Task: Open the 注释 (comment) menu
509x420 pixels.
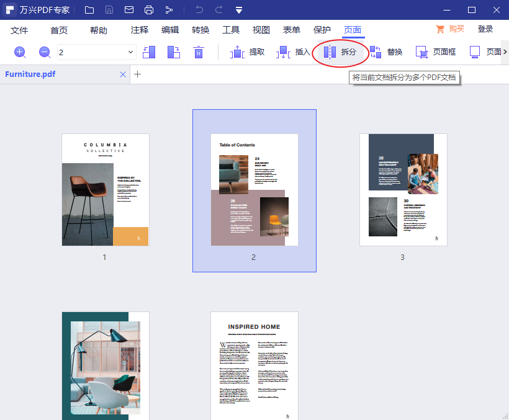Action: coord(140,30)
